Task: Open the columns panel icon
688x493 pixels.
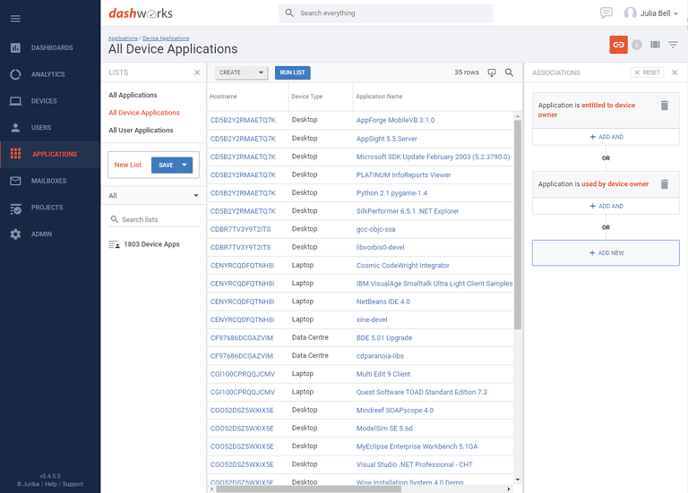Action: tap(655, 44)
